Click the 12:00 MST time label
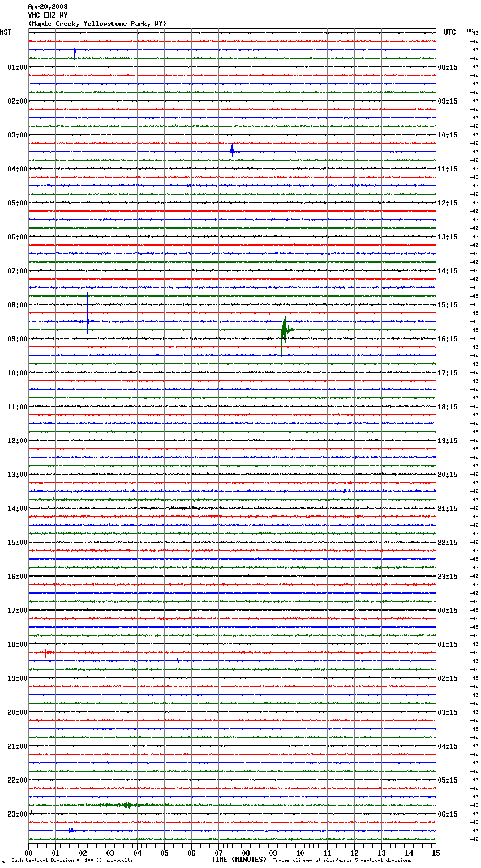 click(18, 441)
